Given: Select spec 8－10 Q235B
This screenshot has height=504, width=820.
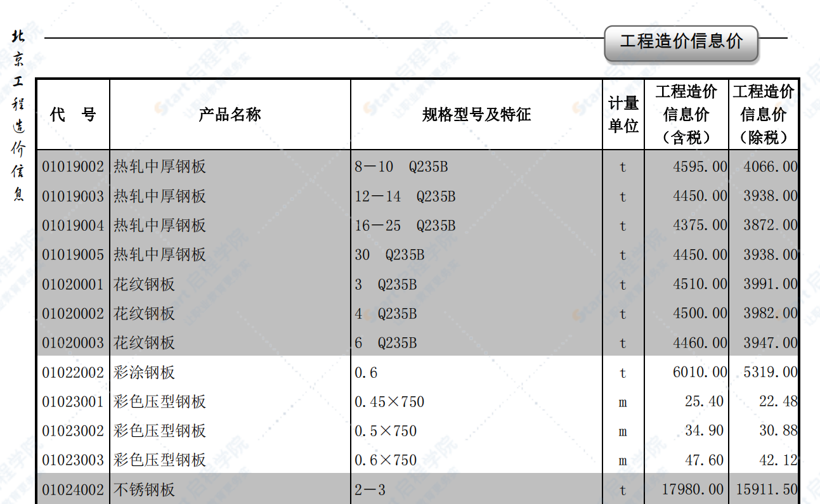Looking at the screenshot, I should (401, 167).
